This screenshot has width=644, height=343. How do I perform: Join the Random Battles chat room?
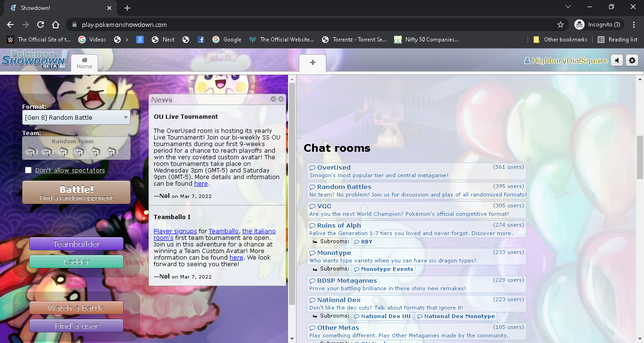(x=417, y=190)
